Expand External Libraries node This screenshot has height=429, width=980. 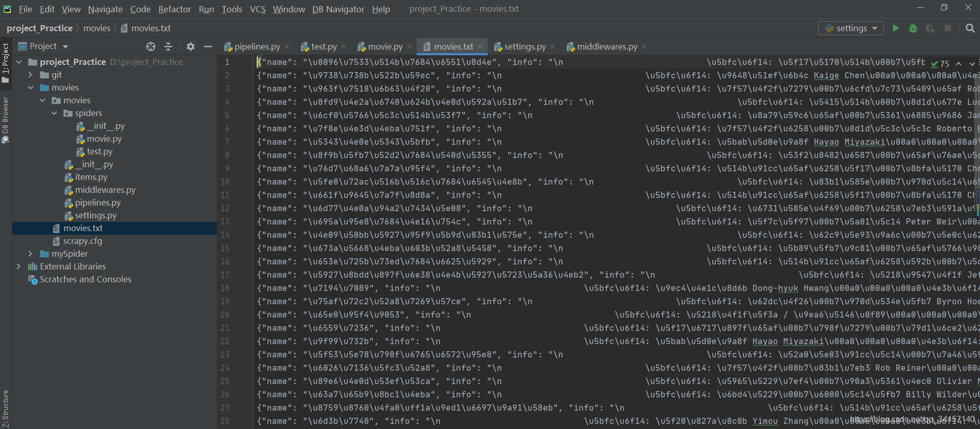(19, 266)
